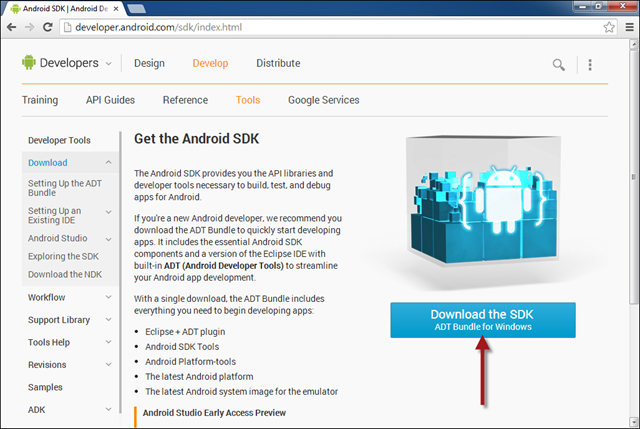The image size is (640, 429).
Task: Click the page scrollbar down arrow
Action: 633,421
